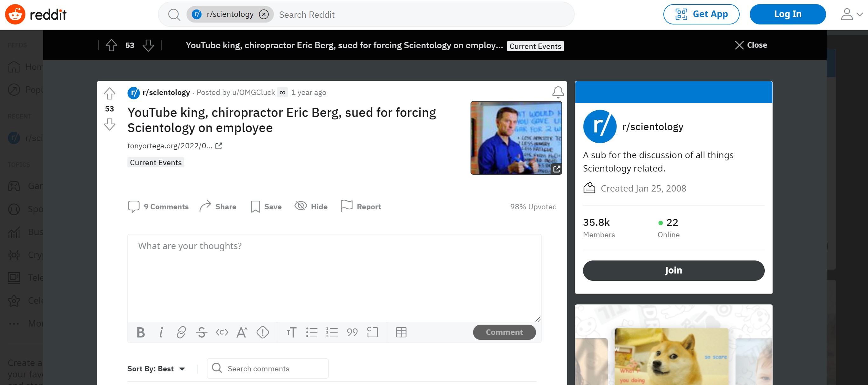Mark text as spoiler in editor
The height and width of the screenshot is (385, 868).
pyautogui.click(x=262, y=333)
